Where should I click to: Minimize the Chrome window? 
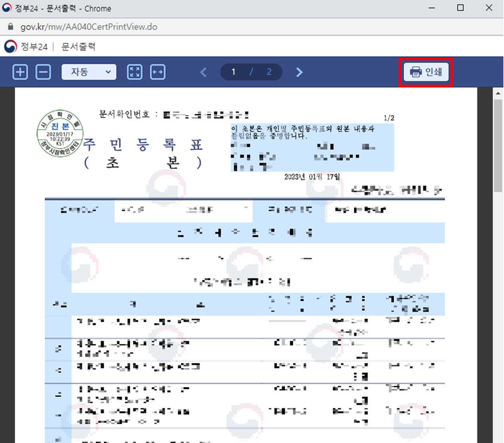click(432, 8)
